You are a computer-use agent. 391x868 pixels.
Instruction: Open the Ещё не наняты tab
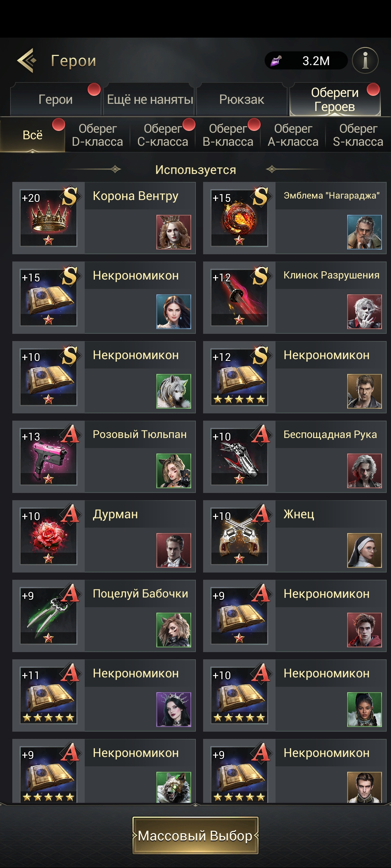pos(150,99)
